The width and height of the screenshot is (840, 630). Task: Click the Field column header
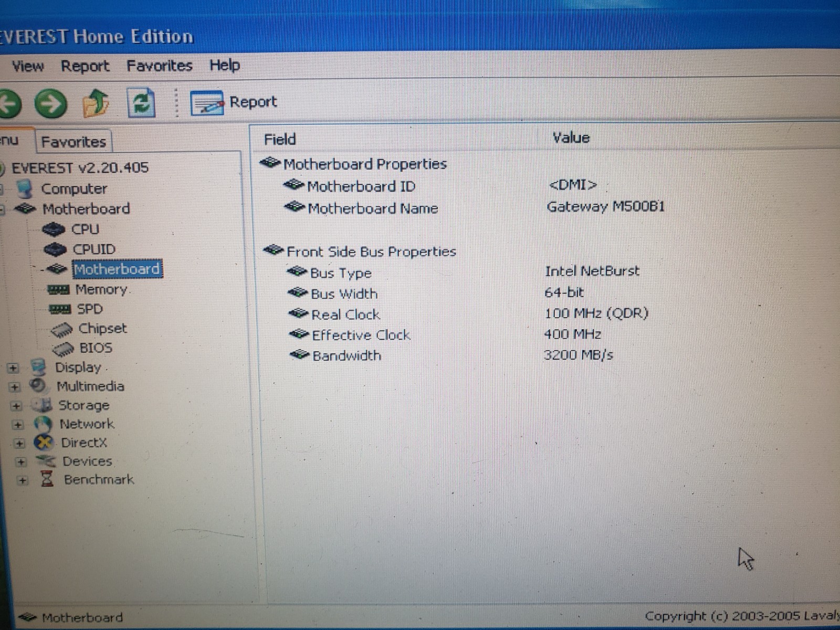point(280,140)
